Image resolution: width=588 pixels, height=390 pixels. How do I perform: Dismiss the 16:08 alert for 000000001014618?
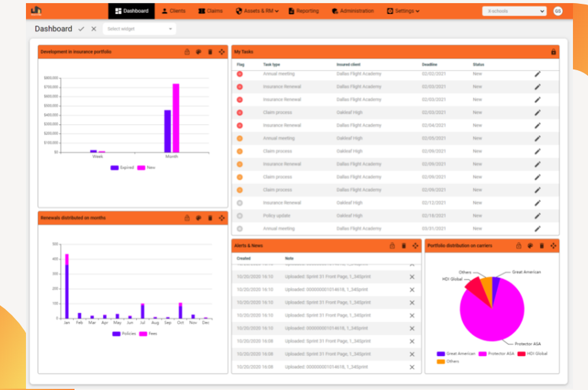pyautogui.click(x=412, y=367)
